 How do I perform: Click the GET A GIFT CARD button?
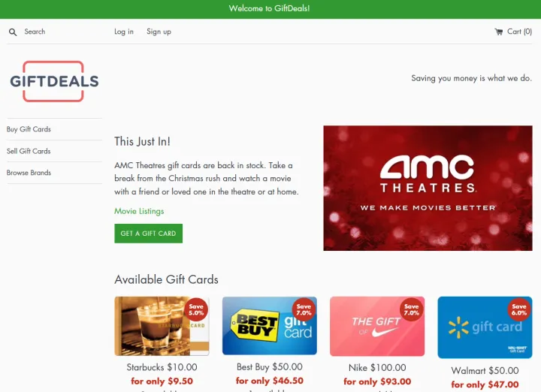click(148, 234)
